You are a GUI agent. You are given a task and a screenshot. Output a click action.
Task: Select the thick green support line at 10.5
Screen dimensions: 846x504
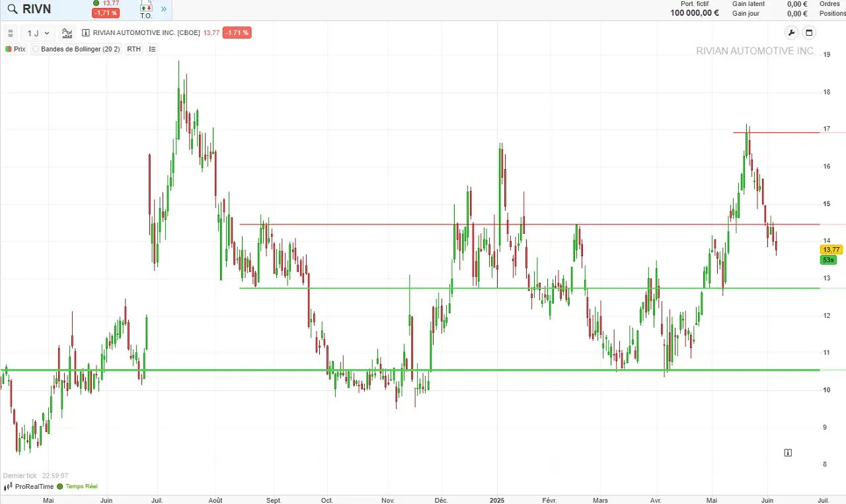410,370
